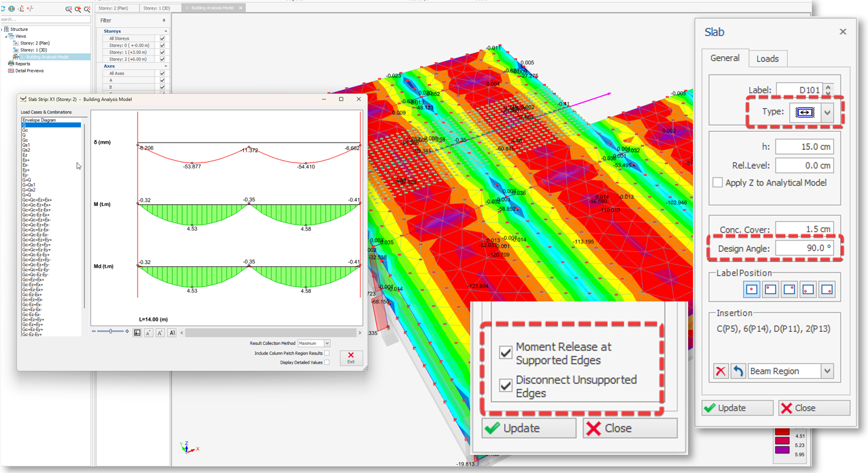Screen dimensions: 868x473
Task: Click Update in the Slab dialog
Action: coord(737,408)
